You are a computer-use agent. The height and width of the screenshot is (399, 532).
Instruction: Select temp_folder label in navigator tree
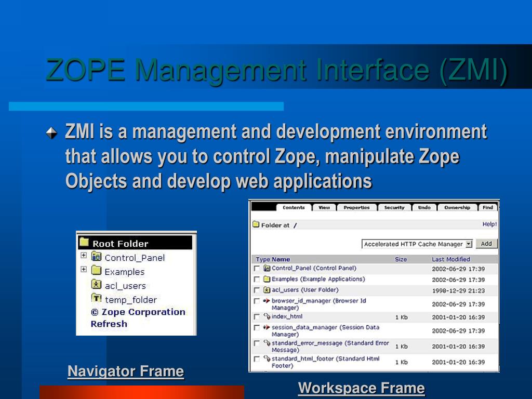(x=130, y=300)
